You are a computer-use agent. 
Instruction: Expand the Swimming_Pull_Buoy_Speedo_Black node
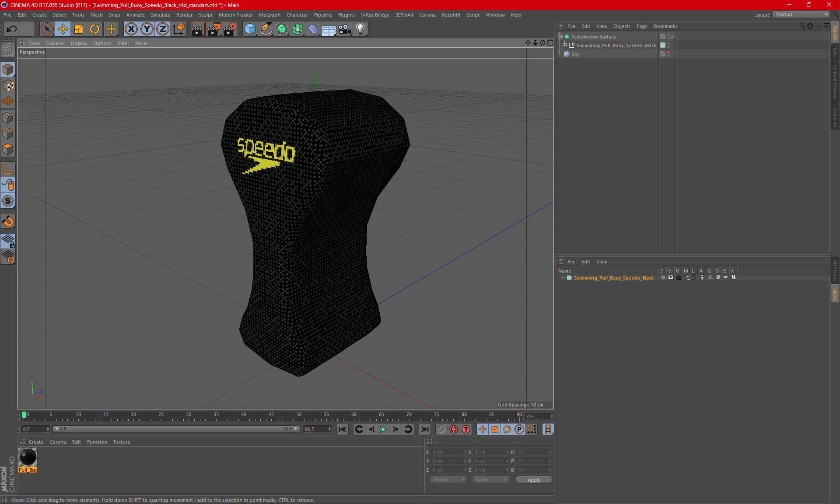pos(565,45)
